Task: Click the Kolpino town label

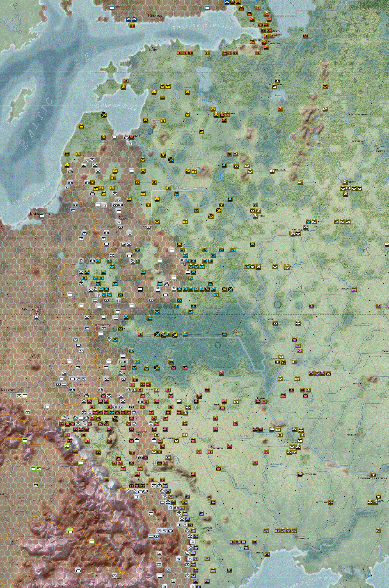Action: tap(274, 43)
